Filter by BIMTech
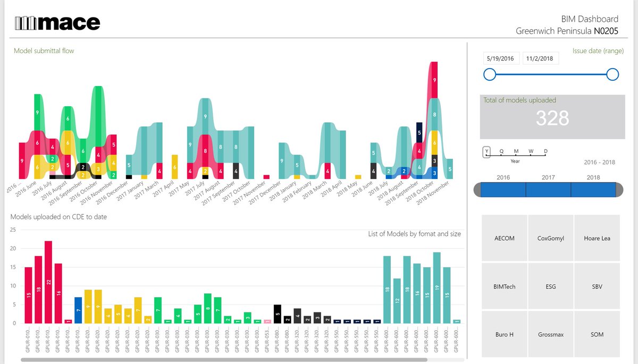The image size is (638, 364). tap(505, 286)
